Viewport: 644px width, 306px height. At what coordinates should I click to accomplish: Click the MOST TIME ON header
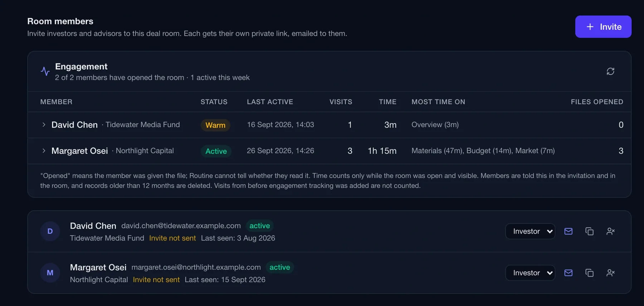pos(438,102)
